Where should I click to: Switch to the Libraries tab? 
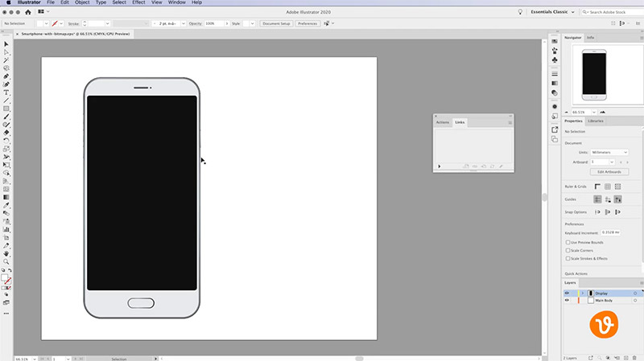click(596, 121)
